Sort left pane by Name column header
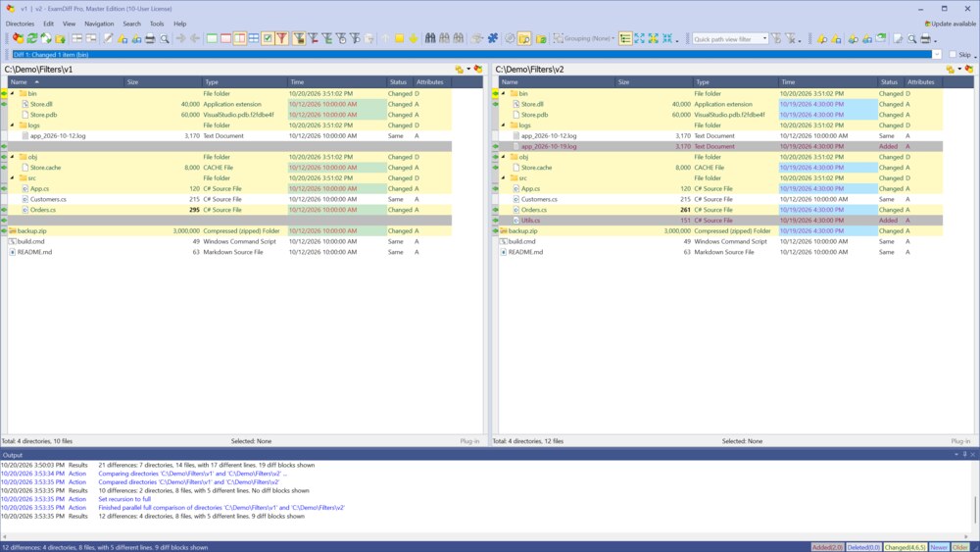Viewport: 980px width, 552px height. pos(66,82)
